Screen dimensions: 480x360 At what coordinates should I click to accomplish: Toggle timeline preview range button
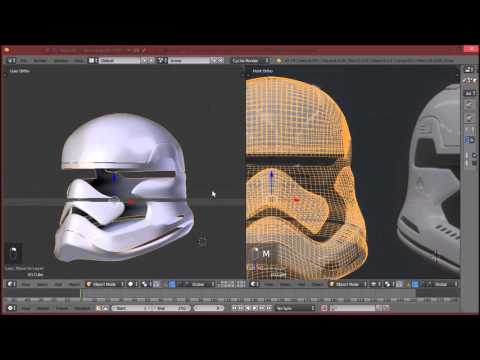pyautogui.click(x=99, y=308)
